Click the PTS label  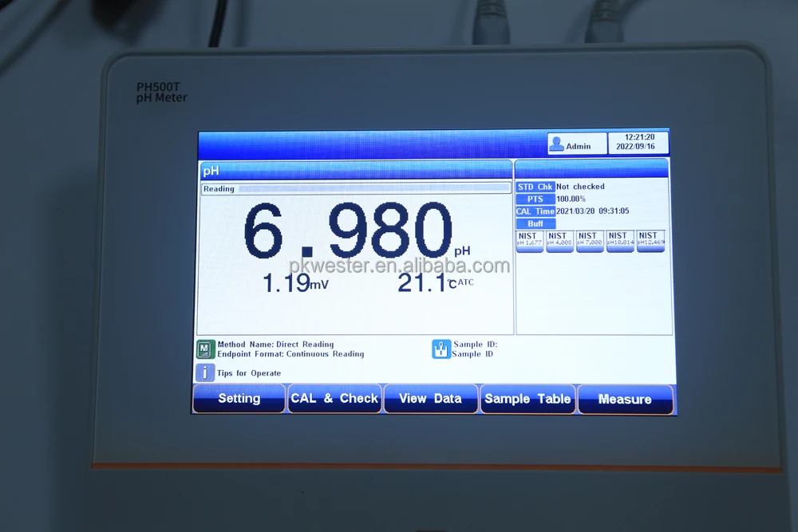pos(535,199)
